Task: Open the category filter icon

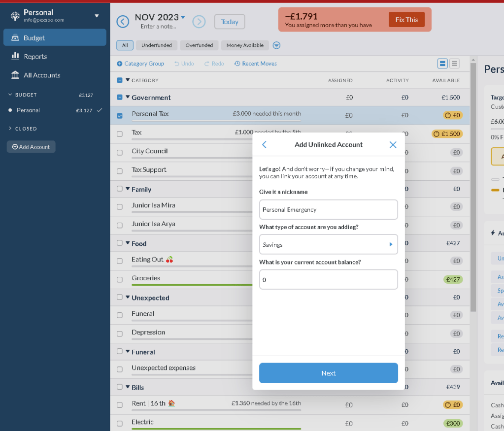Action: pos(276,45)
